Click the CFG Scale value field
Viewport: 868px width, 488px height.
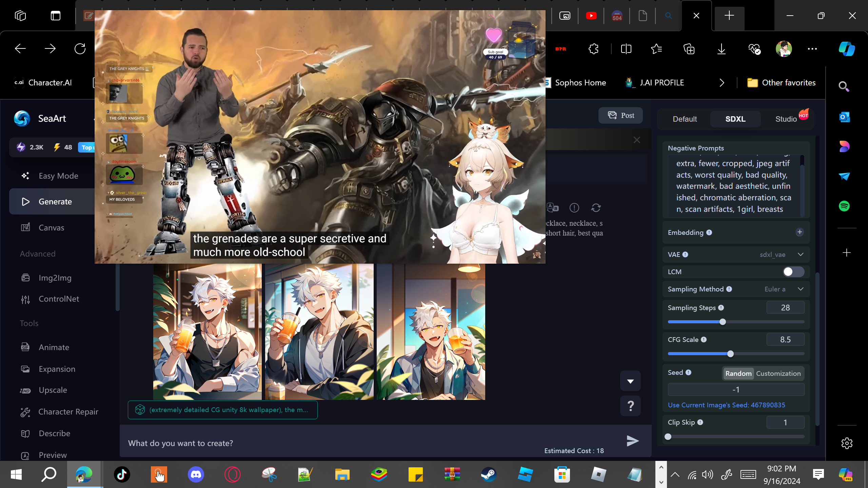click(785, 340)
